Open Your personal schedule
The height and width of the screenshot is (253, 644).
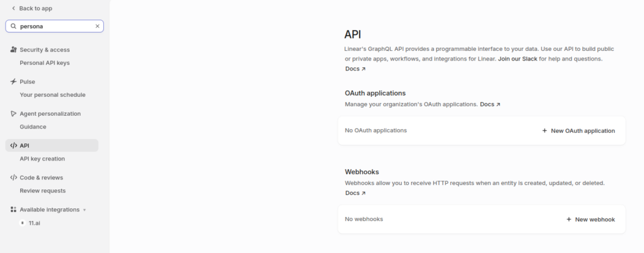(x=53, y=95)
